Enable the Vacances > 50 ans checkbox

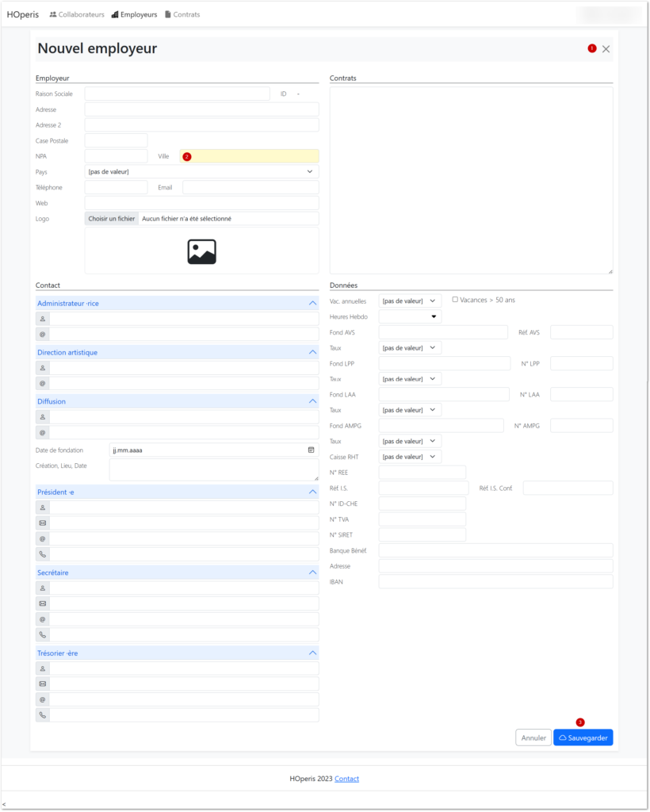tap(455, 300)
